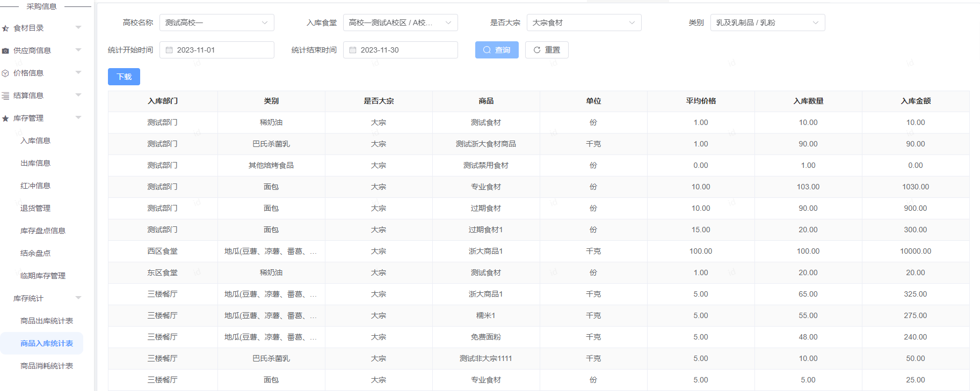Click the 商品 column header
This screenshot has width=980, height=391.
coord(486,101)
